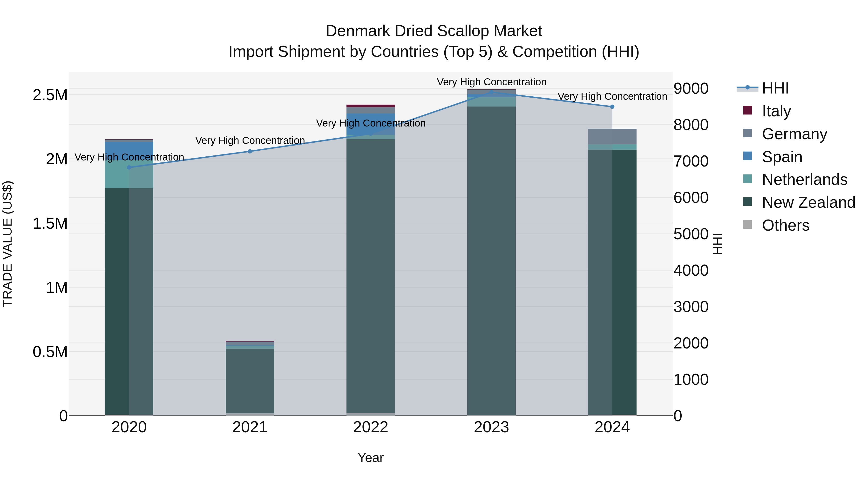Viewport: 868px width, 488px height.
Task: Click the Year axis title
Action: point(371,458)
